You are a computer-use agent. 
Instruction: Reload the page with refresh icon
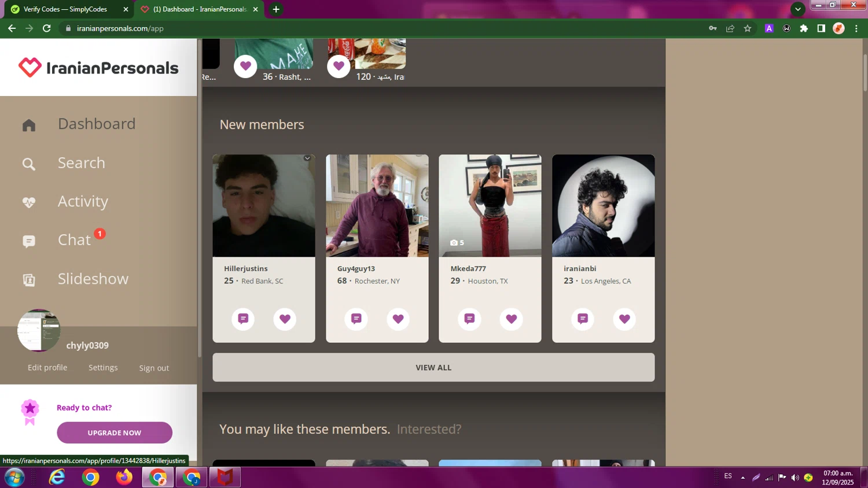tap(47, 28)
